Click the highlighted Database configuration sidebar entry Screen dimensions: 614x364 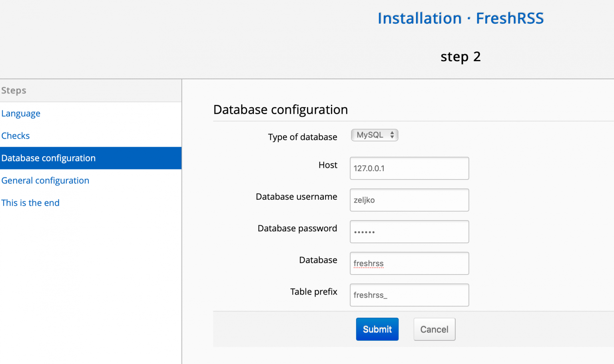tap(48, 158)
